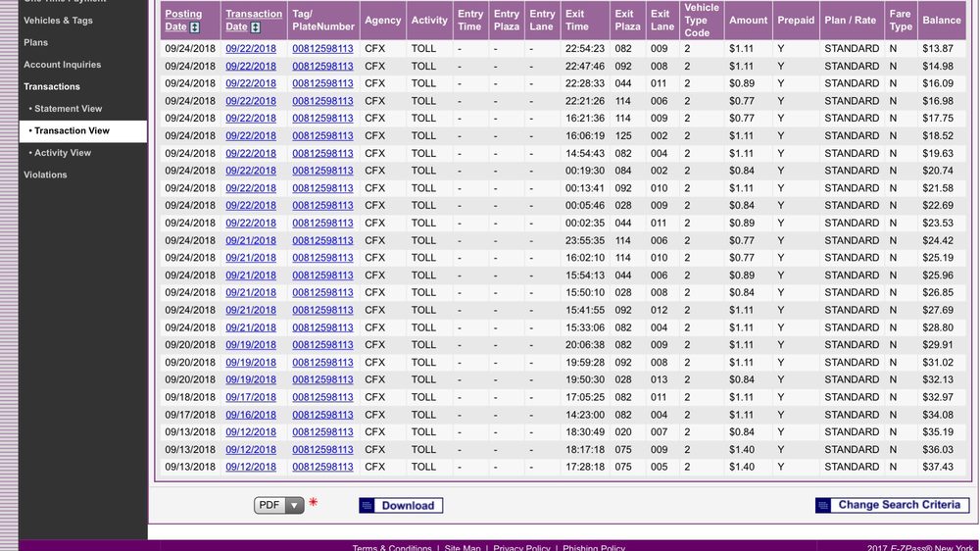Sort by Transaction Date column header
The image size is (980, 551).
click(251, 14)
